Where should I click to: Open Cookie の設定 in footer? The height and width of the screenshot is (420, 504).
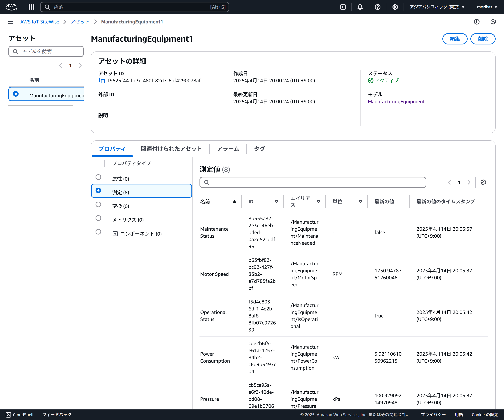(485, 415)
